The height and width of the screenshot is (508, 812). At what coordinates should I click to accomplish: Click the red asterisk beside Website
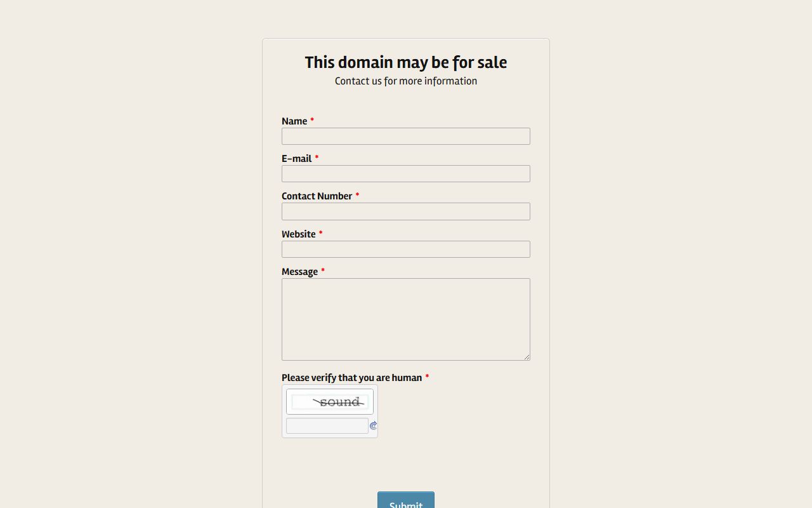(x=320, y=233)
